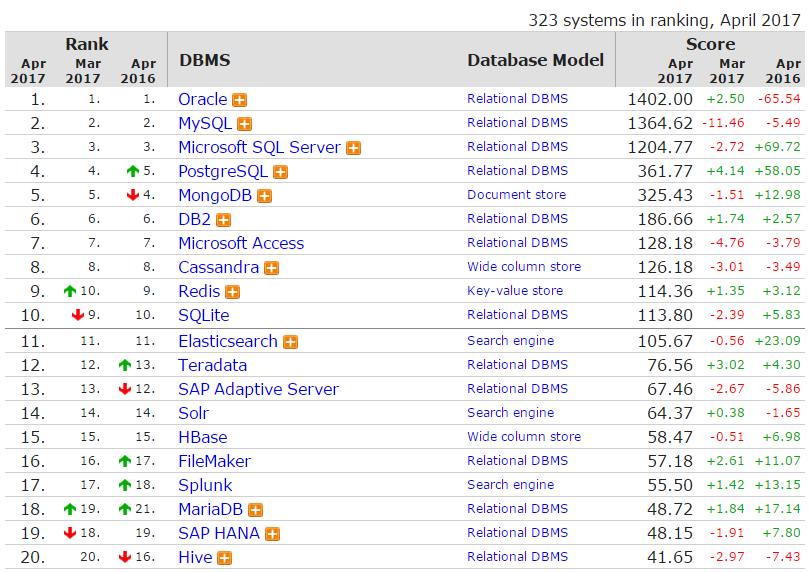Click Search engine in Splunk row

point(511,485)
